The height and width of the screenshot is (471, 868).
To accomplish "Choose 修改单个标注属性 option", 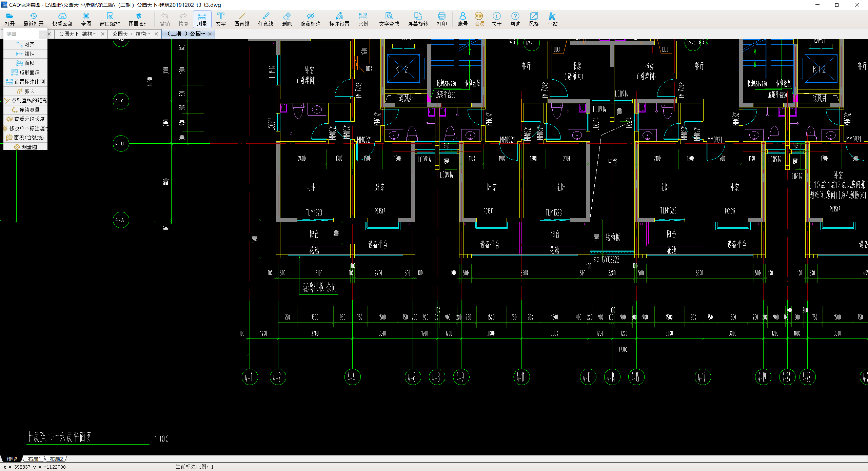I will coord(25,128).
